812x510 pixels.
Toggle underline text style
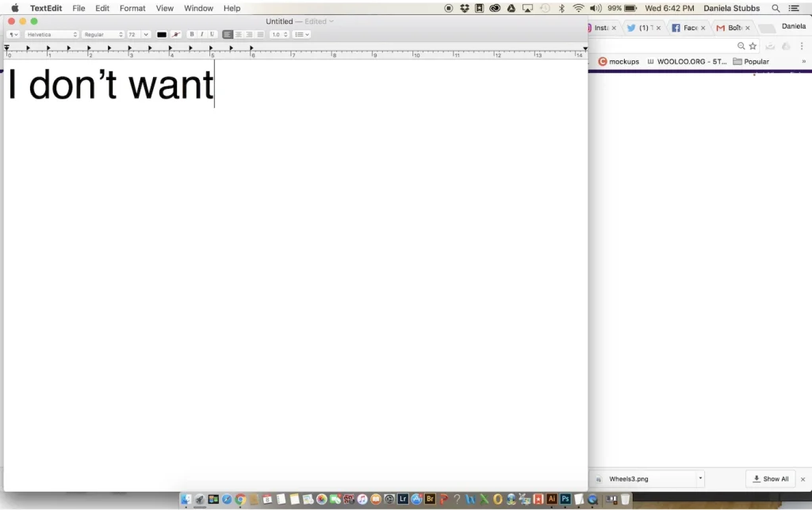coord(213,35)
